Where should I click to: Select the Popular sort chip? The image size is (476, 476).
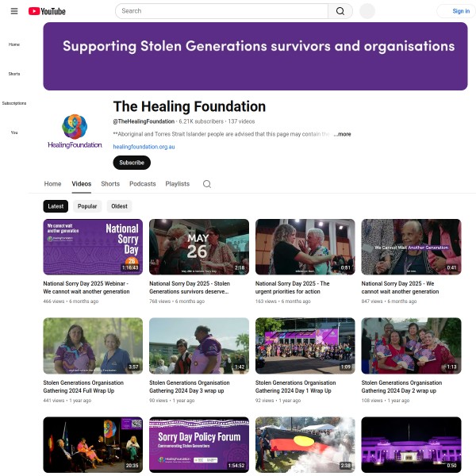pos(87,206)
